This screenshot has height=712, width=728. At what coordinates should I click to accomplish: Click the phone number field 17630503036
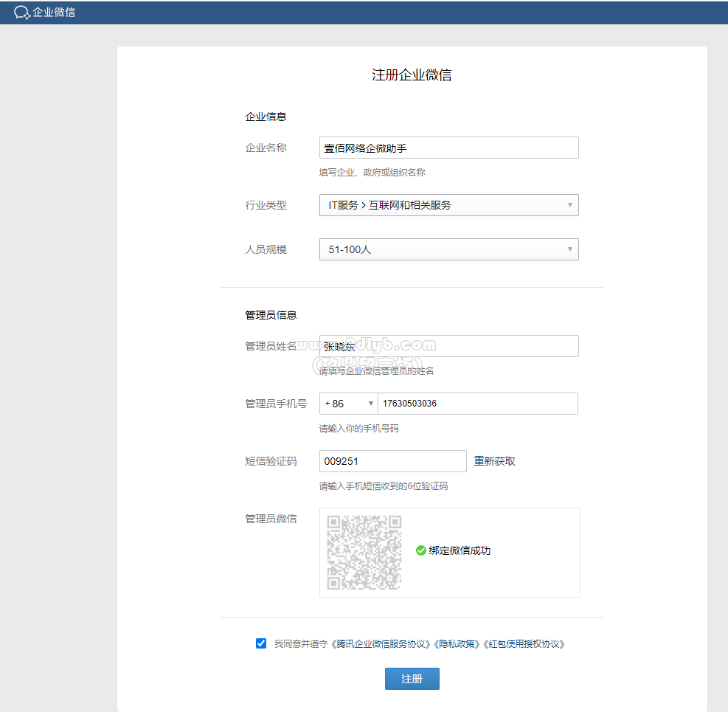478,404
